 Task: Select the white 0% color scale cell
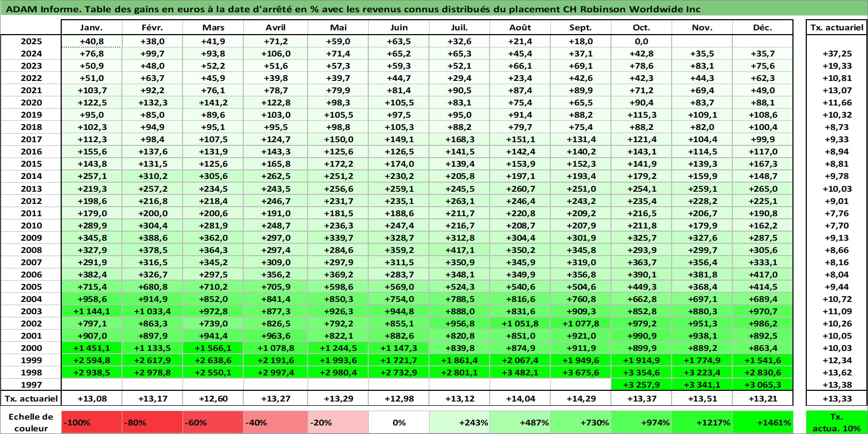coord(399,422)
